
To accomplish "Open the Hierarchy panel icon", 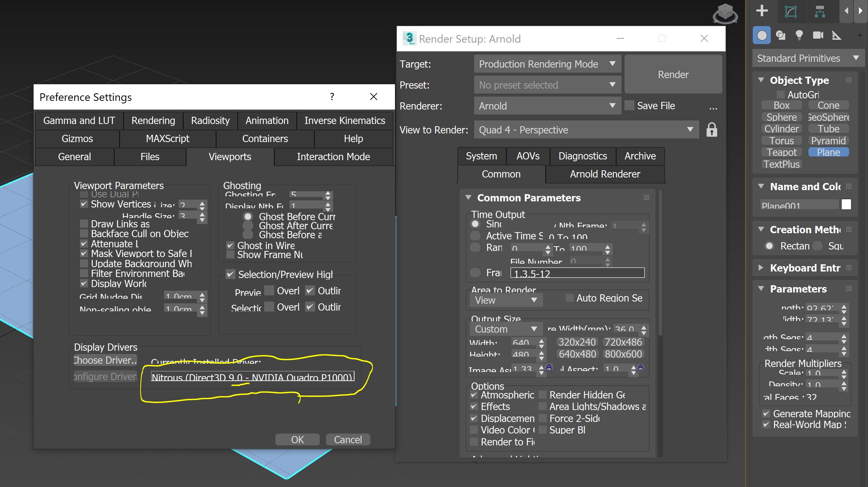I will pyautogui.click(x=820, y=11).
